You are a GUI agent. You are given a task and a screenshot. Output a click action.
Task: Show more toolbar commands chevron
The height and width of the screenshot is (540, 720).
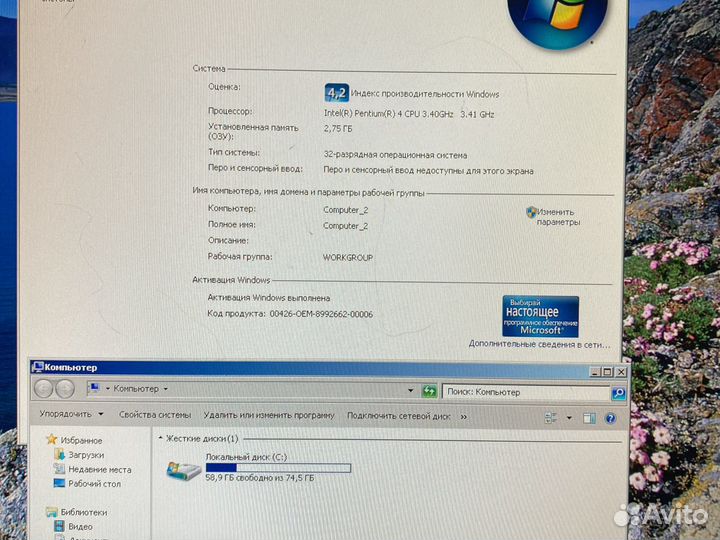tap(464, 417)
